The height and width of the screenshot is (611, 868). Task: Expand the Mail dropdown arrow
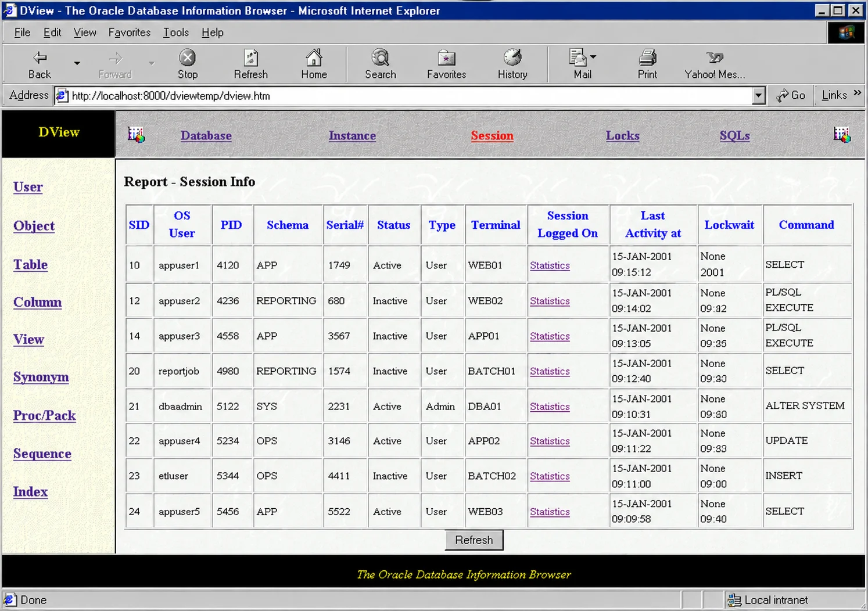click(x=593, y=57)
